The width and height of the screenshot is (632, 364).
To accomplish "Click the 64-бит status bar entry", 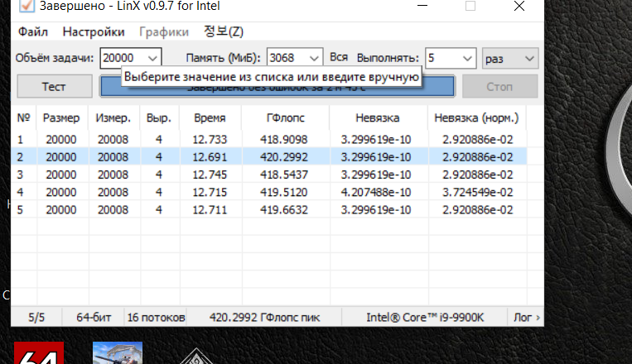I will pos(94,318).
